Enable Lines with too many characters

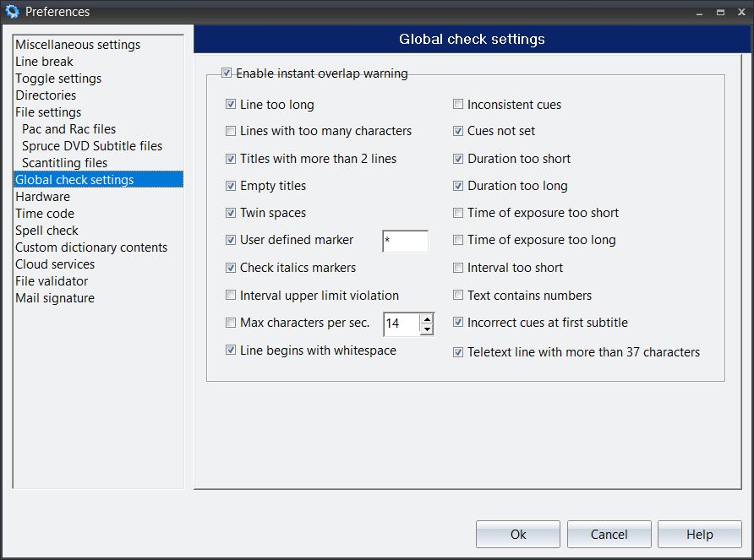(x=231, y=131)
